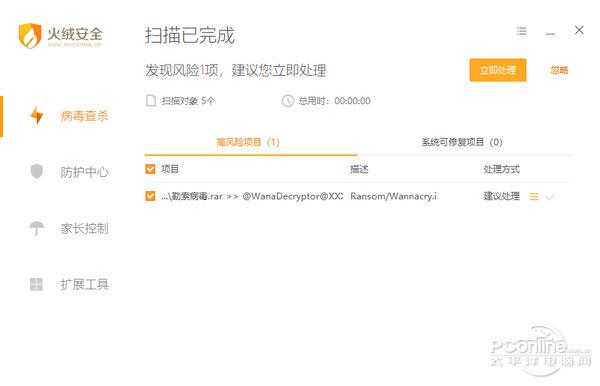600x386 pixels.
Task: Click the 立即处理 button
Action: tap(498, 70)
